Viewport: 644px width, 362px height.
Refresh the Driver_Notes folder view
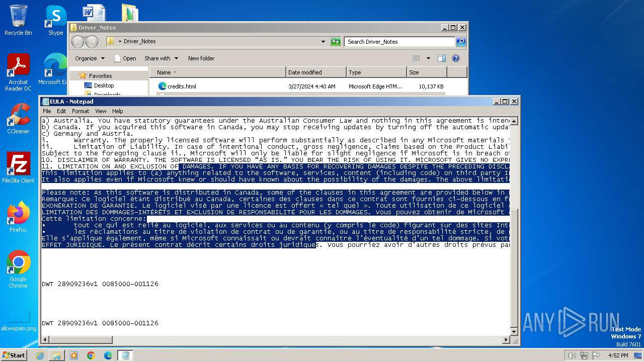(336, 42)
